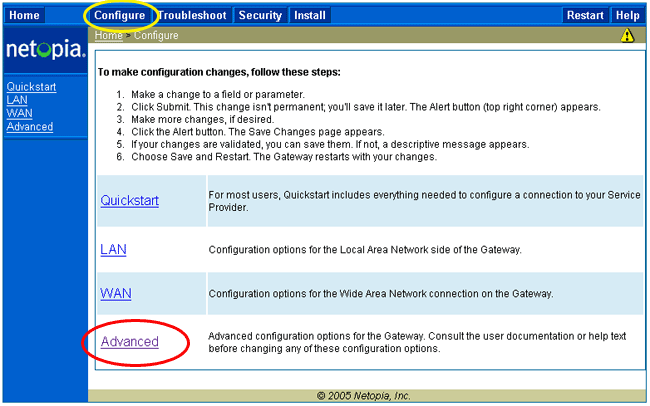650x406 pixels.
Task: Click the description 'Configuration options for the Local Area Network'
Action: 365,250
